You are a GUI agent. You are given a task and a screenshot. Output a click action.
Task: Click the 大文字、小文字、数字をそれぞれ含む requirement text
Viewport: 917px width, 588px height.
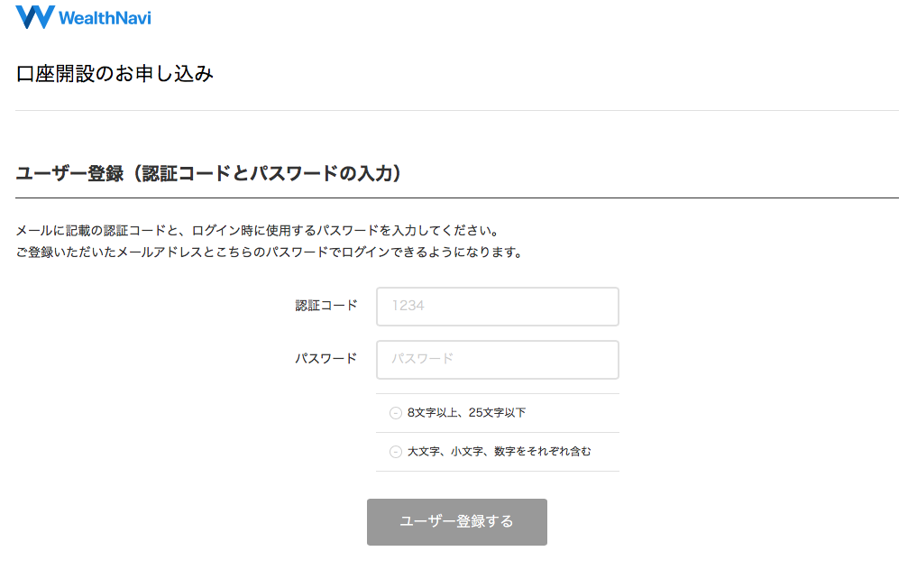point(500,451)
